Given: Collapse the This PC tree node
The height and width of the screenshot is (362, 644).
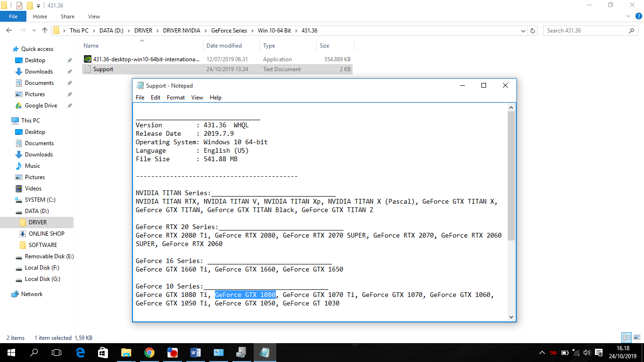Looking at the screenshot, I should tap(7, 120).
